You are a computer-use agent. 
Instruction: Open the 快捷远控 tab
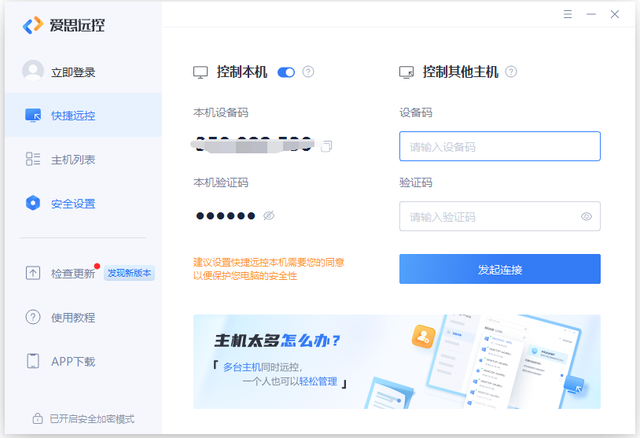(x=73, y=115)
